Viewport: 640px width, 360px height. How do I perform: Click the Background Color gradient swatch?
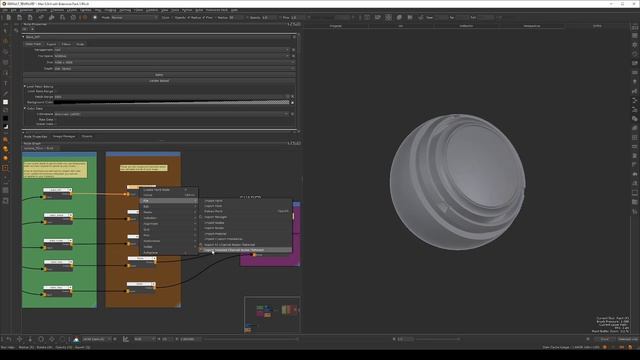point(171,102)
